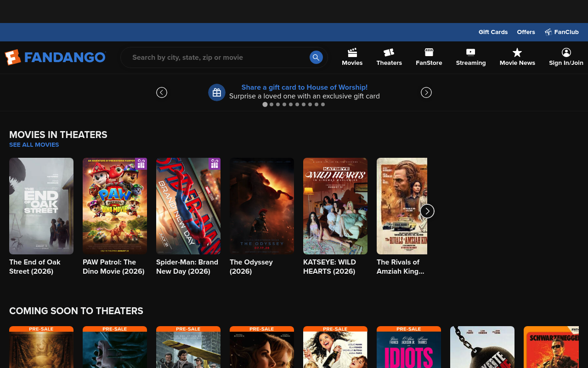Show the previous promo banner message
Screen dimensions: 588x368
point(162,92)
